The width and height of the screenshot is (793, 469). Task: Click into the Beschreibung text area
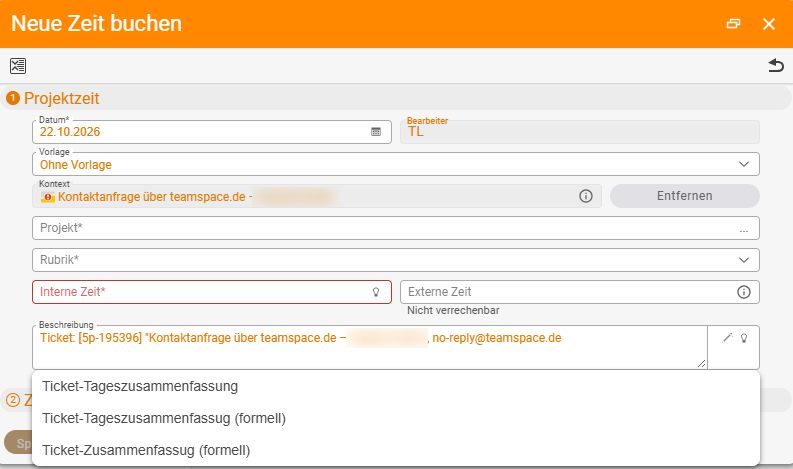pos(369,348)
